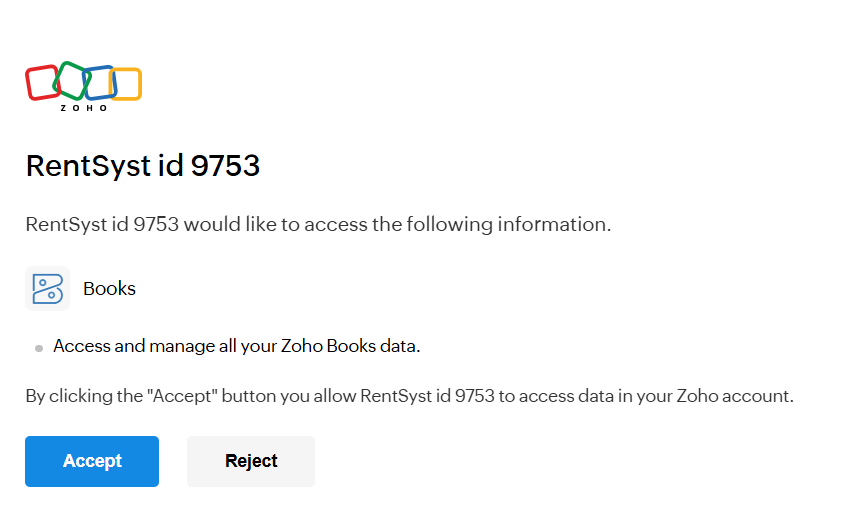Click the "would like to access" description line
Image resolution: width=841 pixels, height=526 pixels.
(x=319, y=224)
